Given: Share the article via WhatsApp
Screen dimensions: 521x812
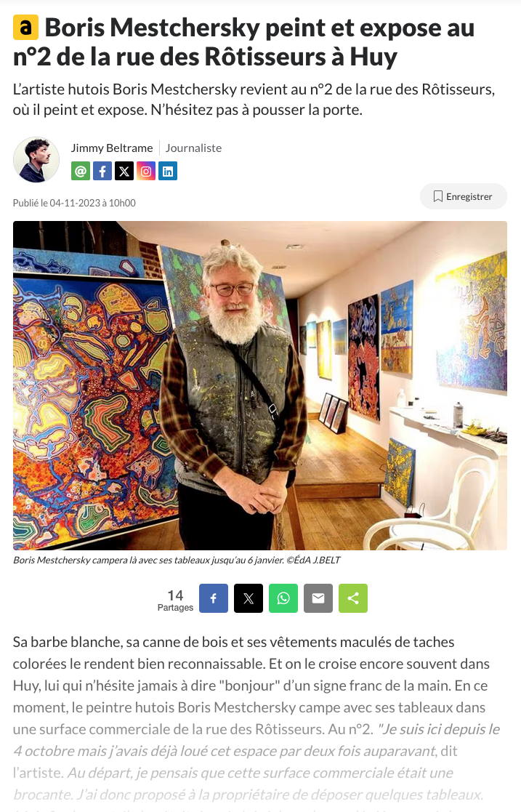Looking at the screenshot, I should 283,598.
